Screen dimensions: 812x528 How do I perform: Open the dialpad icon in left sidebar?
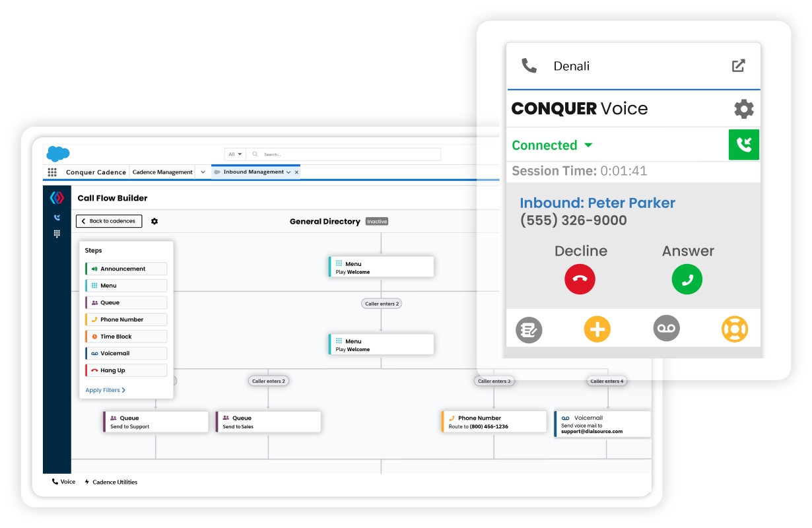tap(57, 234)
